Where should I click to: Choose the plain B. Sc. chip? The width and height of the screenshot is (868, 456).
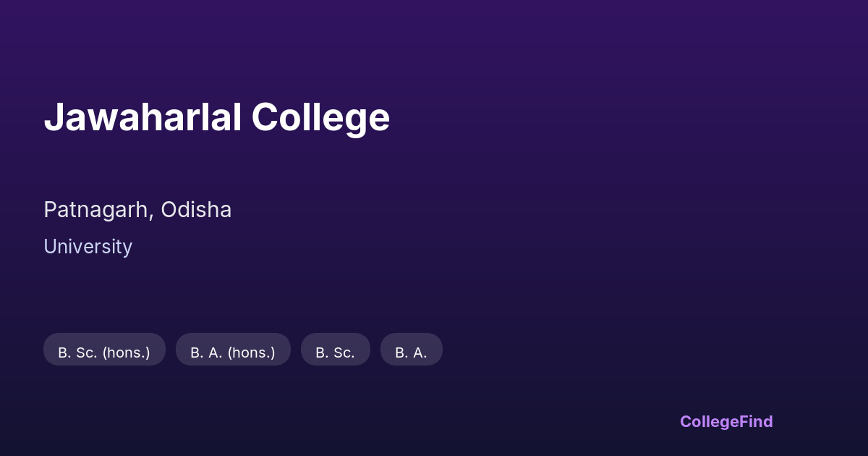(335, 352)
